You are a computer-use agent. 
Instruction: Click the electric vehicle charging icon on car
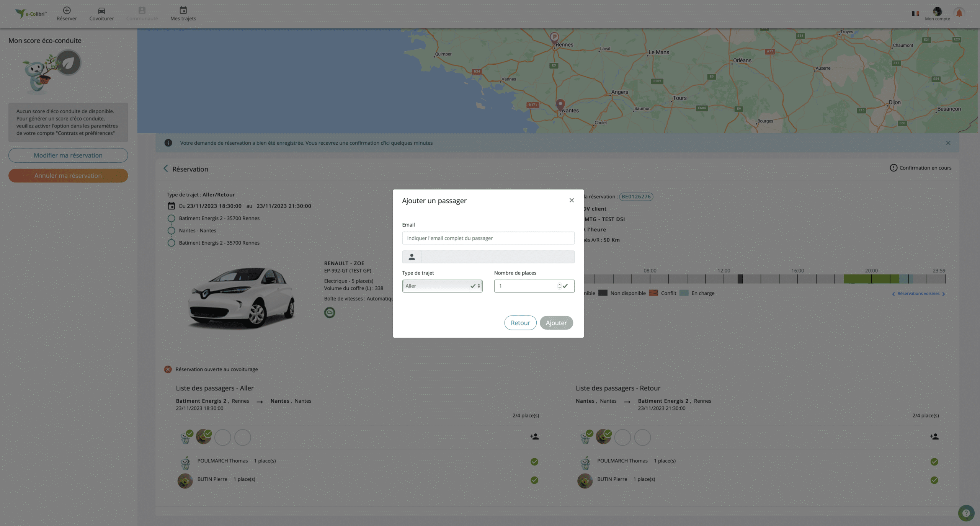(329, 312)
